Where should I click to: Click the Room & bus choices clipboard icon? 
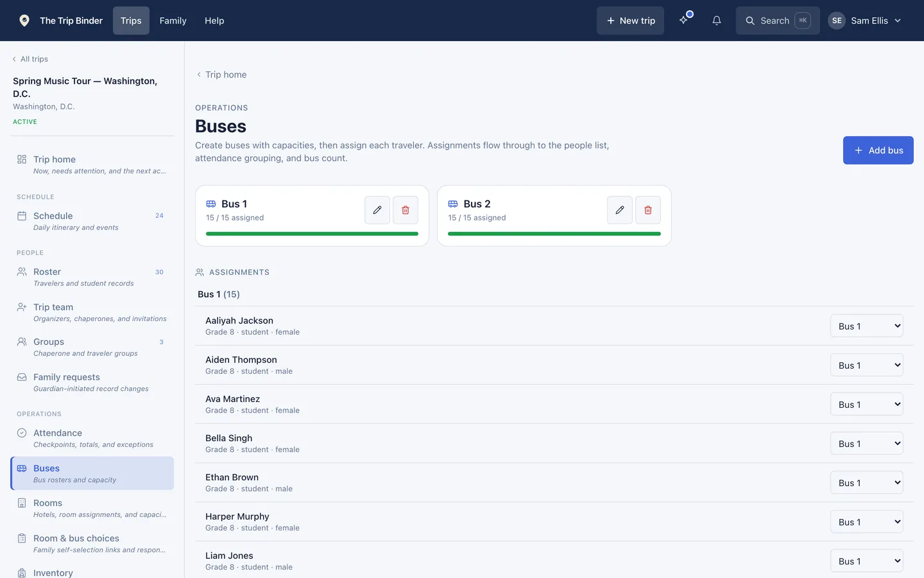click(x=22, y=538)
